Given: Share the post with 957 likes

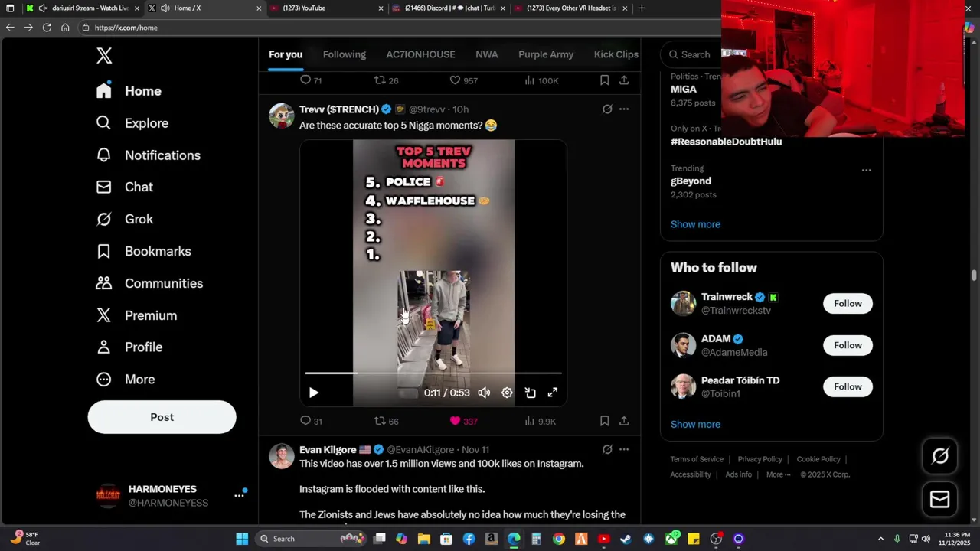Looking at the screenshot, I should point(624,80).
